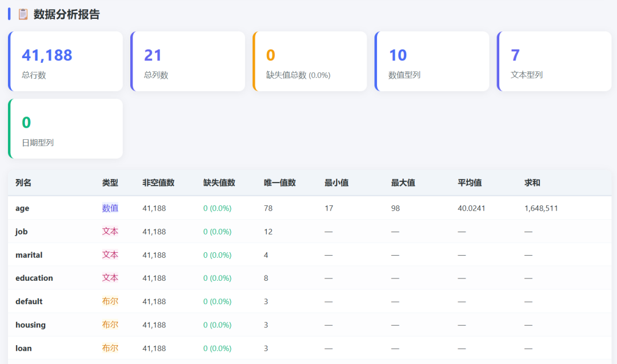Screen dimensions: 617x364
Task: Click the education column name cell
Action: [34, 278]
